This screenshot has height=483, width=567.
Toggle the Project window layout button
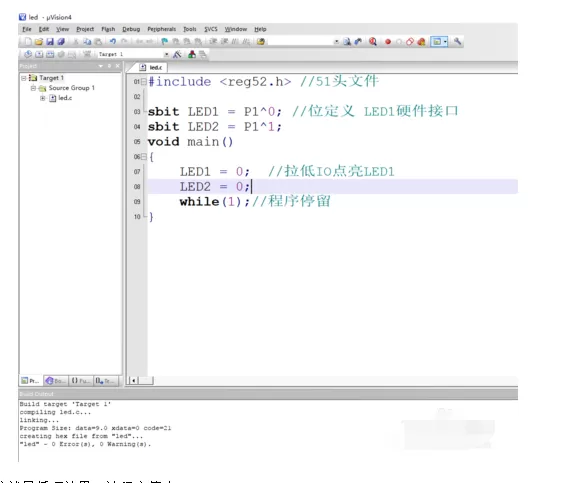(x=437, y=42)
